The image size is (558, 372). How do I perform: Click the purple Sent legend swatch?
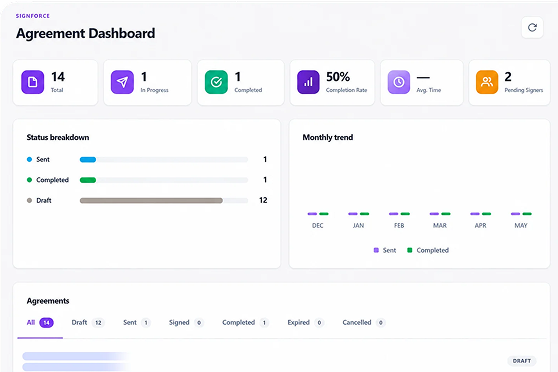point(376,250)
